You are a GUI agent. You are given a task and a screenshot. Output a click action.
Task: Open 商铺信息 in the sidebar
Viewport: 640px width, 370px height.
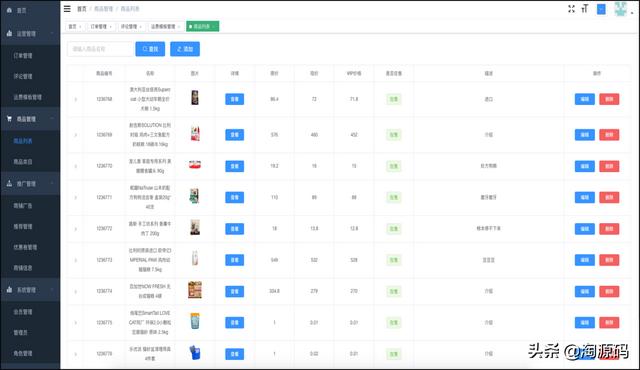pyautogui.click(x=30, y=268)
